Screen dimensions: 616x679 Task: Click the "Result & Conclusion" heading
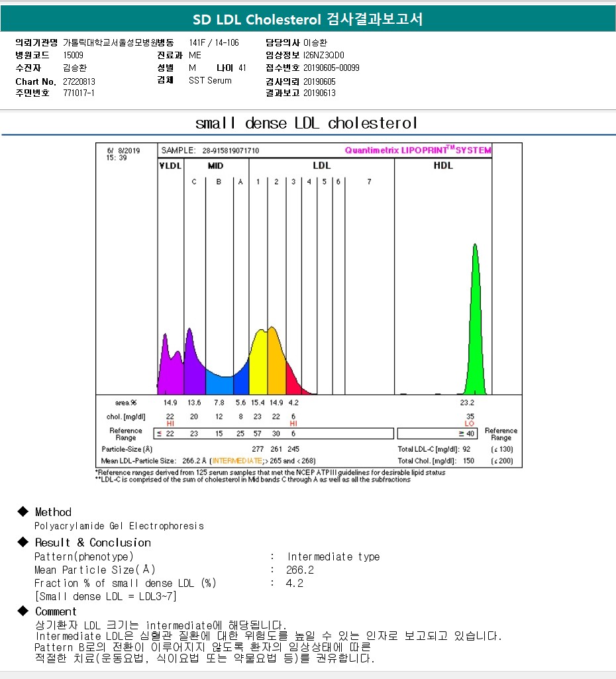tap(93, 543)
